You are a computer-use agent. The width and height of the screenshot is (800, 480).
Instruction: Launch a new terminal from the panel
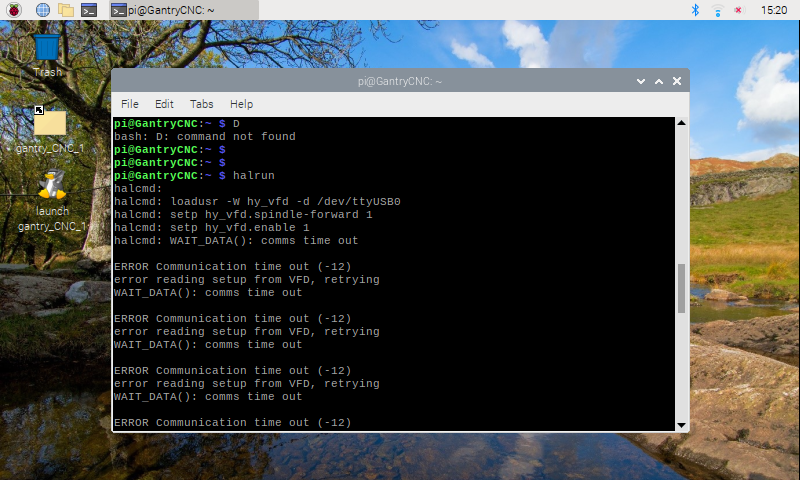(89, 10)
